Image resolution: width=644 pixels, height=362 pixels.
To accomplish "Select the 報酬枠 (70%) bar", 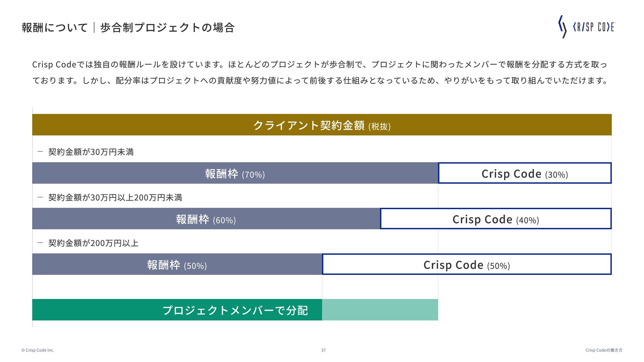I will [x=235, y=173].
